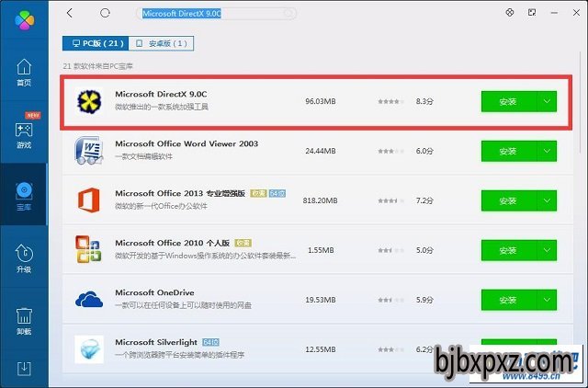Open the 升级 upgrade section
588x388 pixels.
point(24,258)
